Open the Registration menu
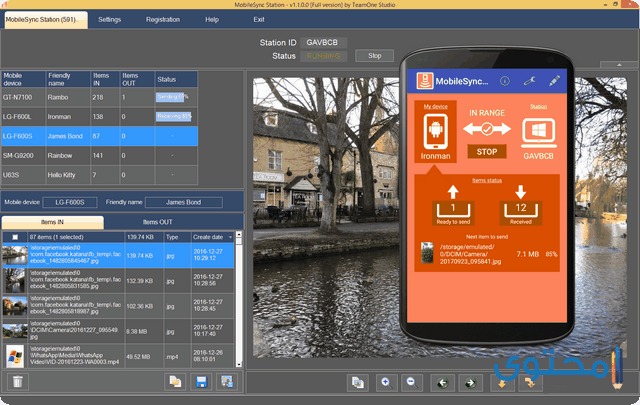Image resolution: width=640 pixels, height=405 pixels. 163,20
